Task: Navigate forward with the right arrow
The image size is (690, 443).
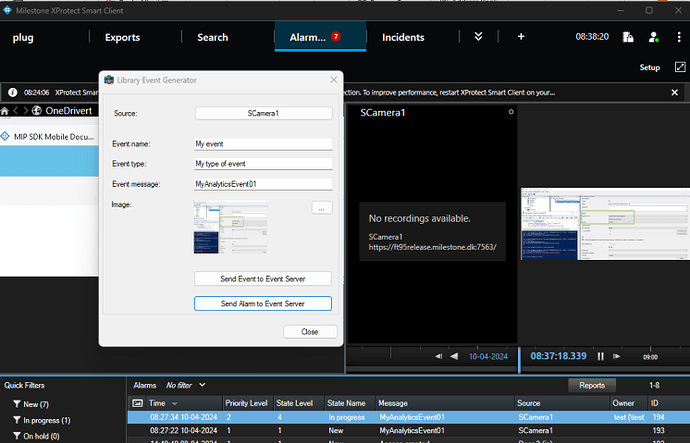Action: pos(26,111)
